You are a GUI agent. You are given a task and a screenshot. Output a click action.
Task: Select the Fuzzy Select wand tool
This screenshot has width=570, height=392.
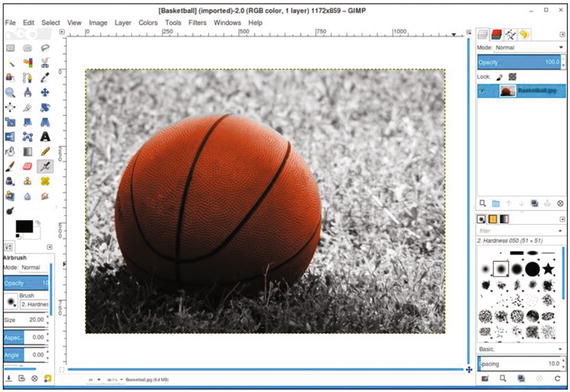pos(10,63)
